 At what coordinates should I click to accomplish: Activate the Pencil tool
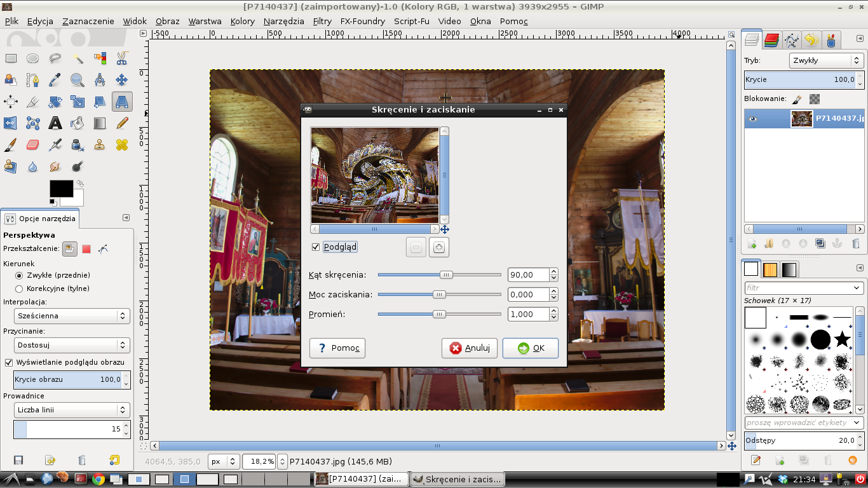121,123
